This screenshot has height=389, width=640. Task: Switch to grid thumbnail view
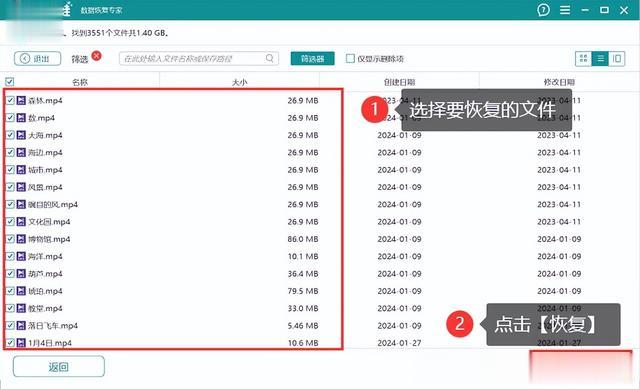(583, 59)
